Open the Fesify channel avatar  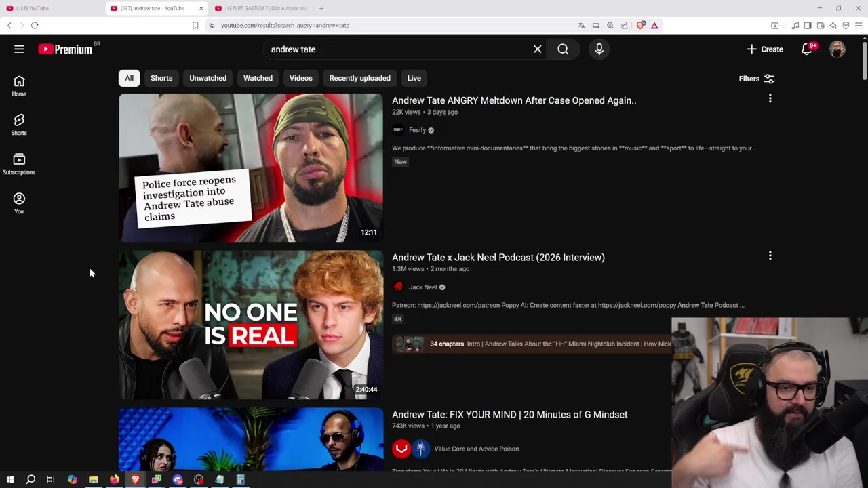click(398, 130)
